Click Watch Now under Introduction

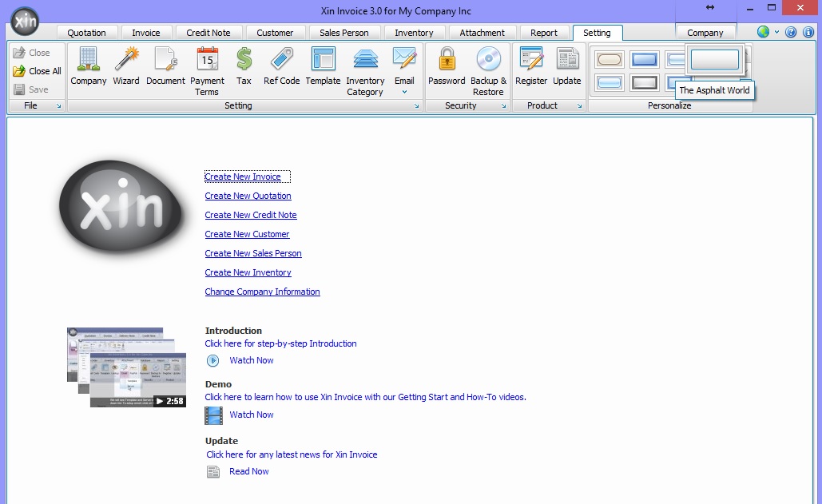pyautogui.click(x=252, y=360)
